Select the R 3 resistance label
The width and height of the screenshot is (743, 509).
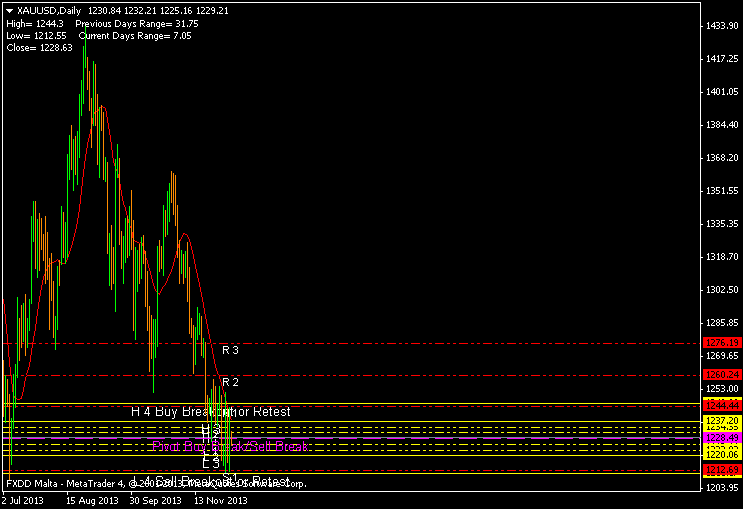pos(230,350)
